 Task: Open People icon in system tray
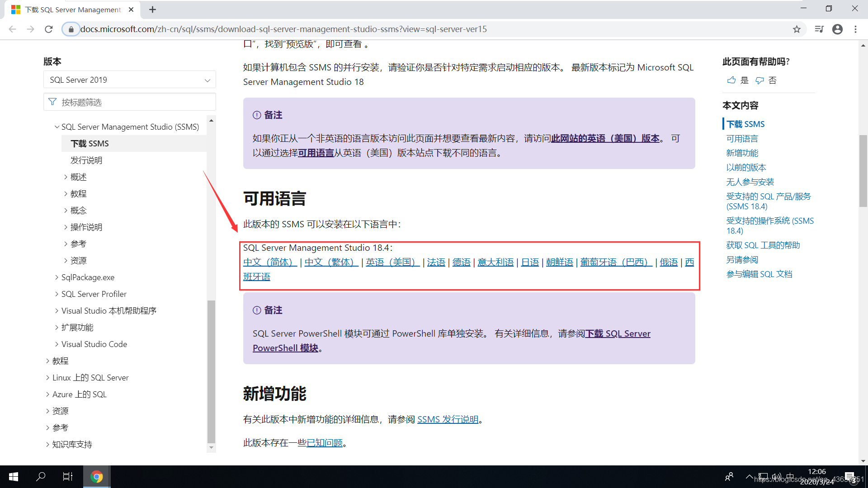[x=729, y=477]
